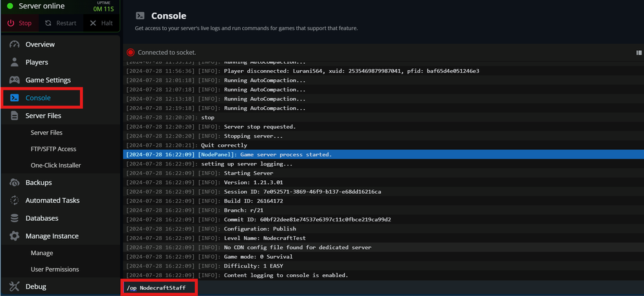Click the Automated Tasks icon

click(14, 201)
